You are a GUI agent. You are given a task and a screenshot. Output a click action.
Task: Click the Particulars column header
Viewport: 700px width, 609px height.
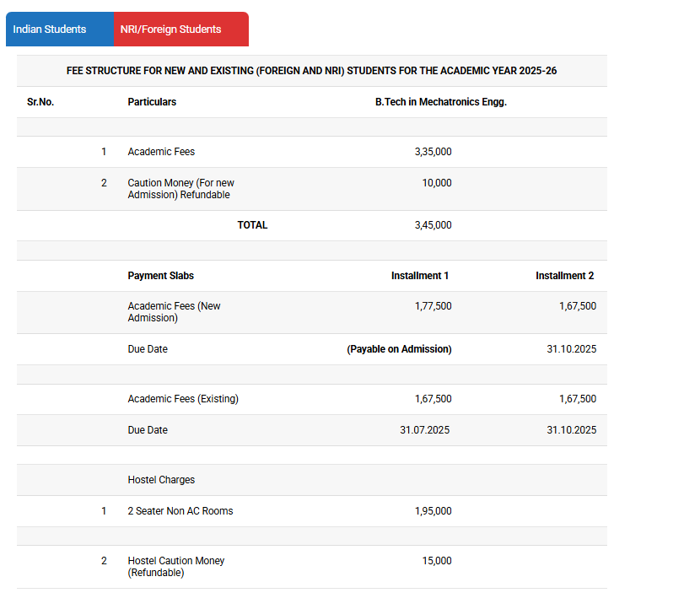(152, 102)
